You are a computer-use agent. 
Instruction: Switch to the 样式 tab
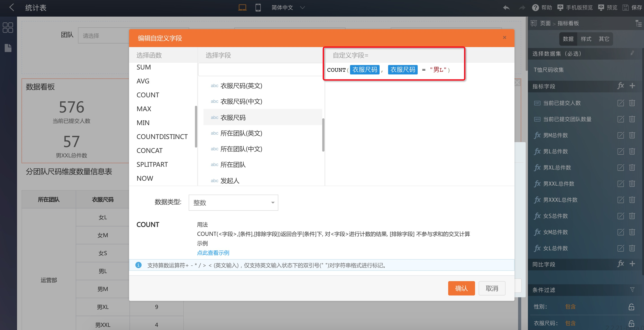(x=586, y=39)
